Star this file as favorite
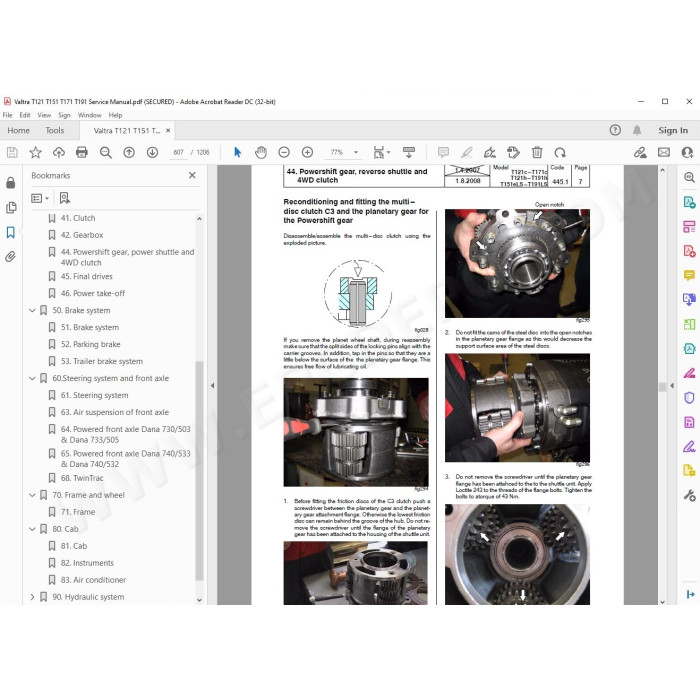This screenshot has width=700, height=700. coord(35,153)
